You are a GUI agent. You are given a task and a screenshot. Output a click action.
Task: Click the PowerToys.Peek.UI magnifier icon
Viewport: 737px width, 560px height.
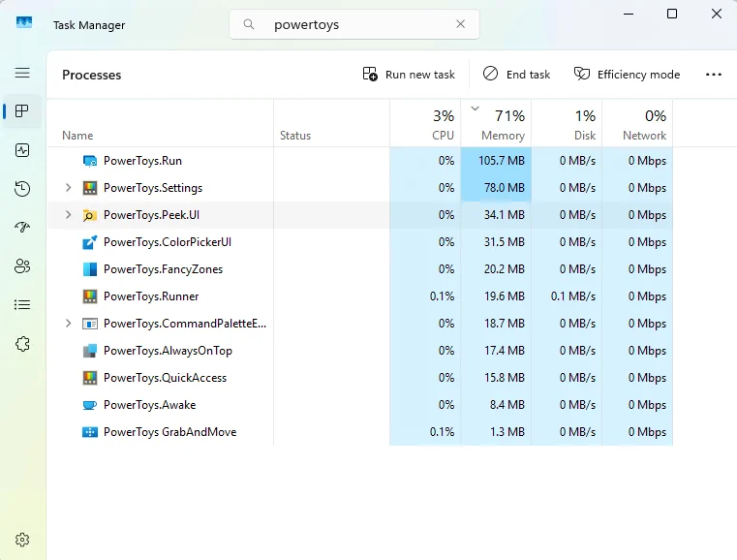[90, 215]
